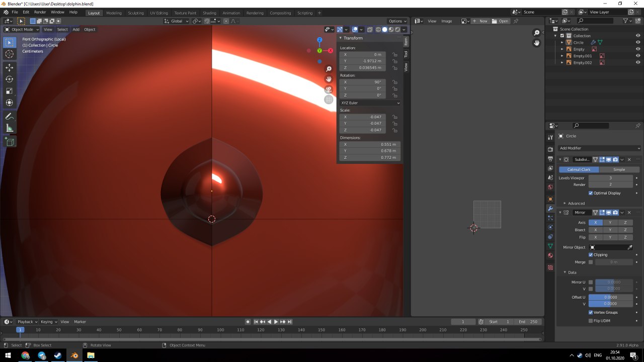Screen dimensions: 644x362
Task: Jump to the end frame
Action: tap(289, 322)
